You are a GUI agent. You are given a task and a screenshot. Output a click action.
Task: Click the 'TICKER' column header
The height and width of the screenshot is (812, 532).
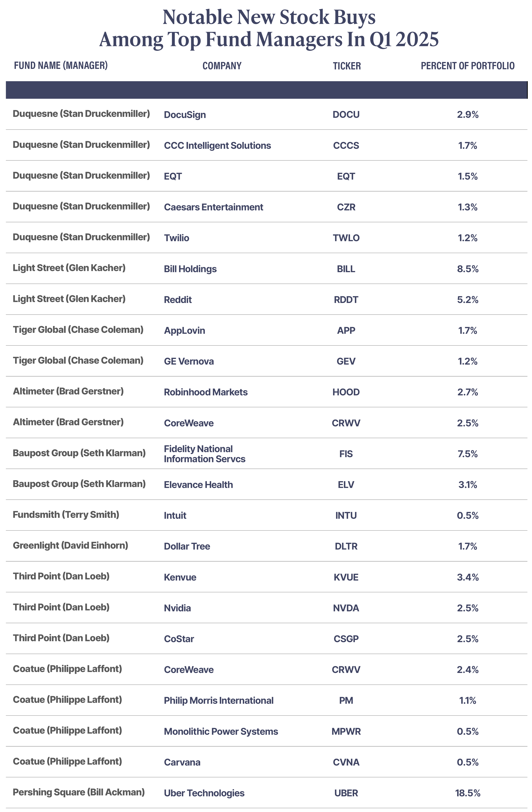tap(347, 66)
